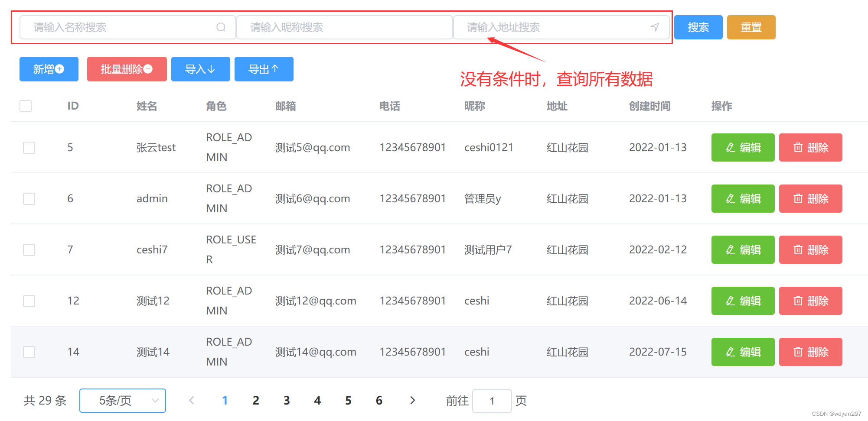
Task: Click the 地址 column header
Action: tap(557, 106)
